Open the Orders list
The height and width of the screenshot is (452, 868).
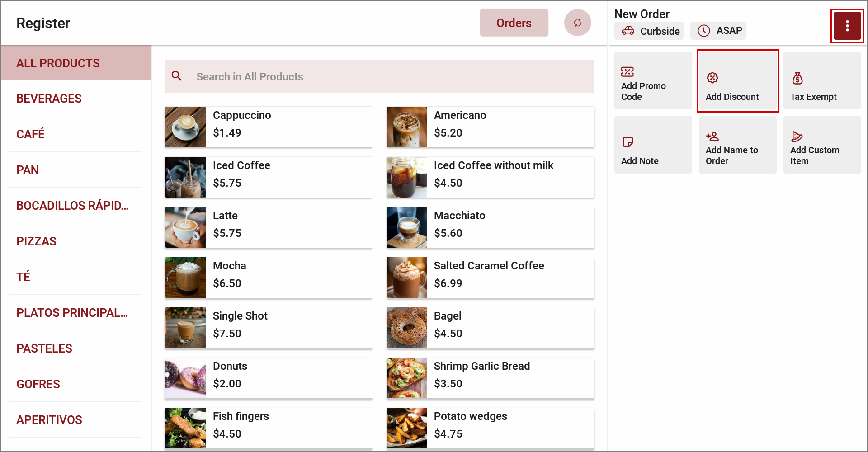click(x=514, y=23)
